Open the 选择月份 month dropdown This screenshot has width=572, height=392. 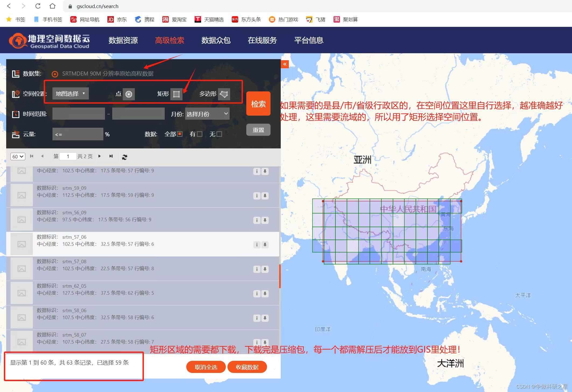(x=207, y=114)
